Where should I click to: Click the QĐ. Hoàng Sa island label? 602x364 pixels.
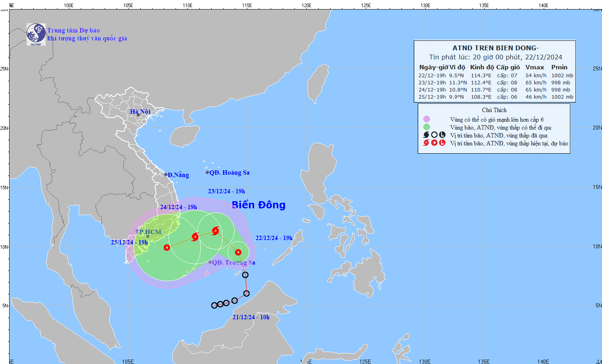(x=229, y=173)
